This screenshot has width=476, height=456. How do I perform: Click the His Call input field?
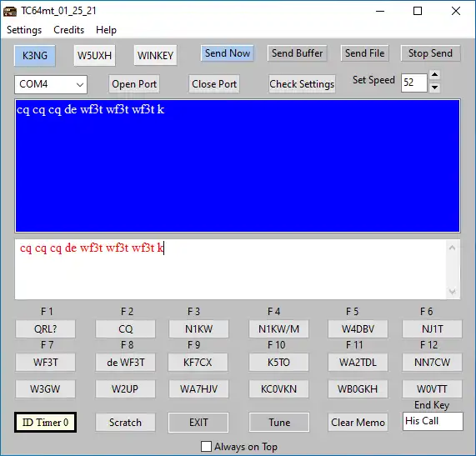tap(433, 421)
